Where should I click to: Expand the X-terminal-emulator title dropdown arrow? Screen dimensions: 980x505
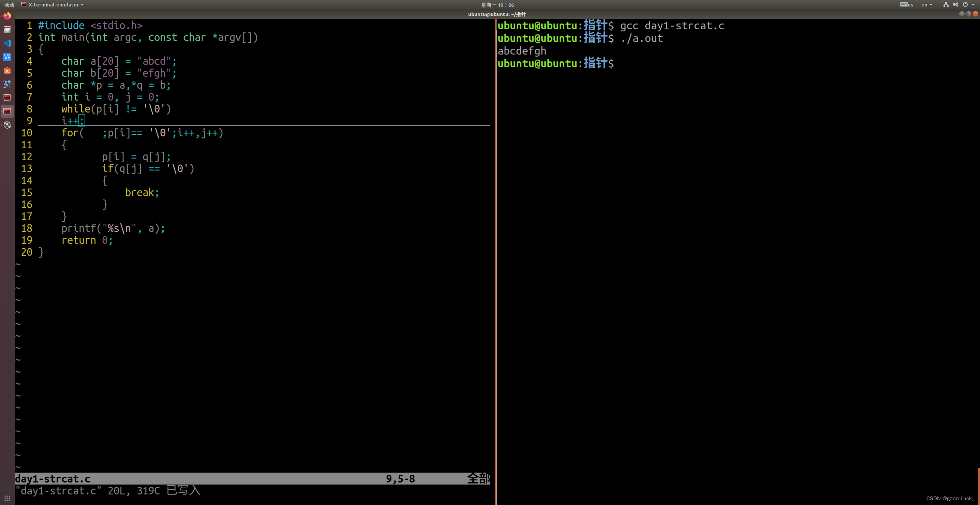pyautogui.click(x=82, y=4)
